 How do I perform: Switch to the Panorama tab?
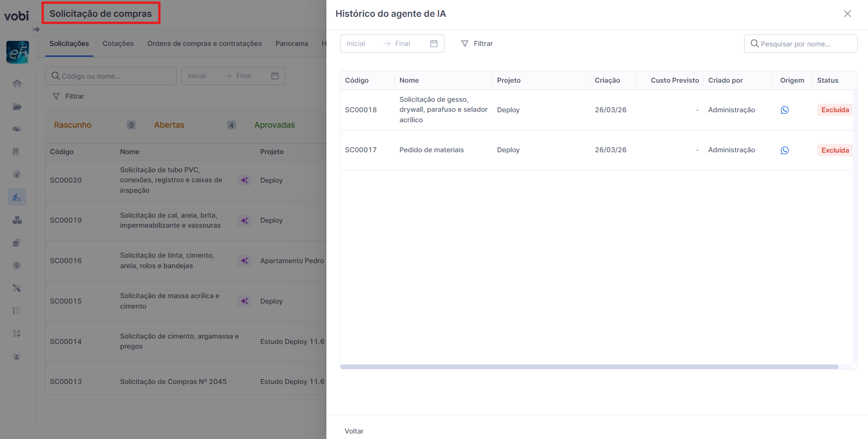tap(291, 44)
